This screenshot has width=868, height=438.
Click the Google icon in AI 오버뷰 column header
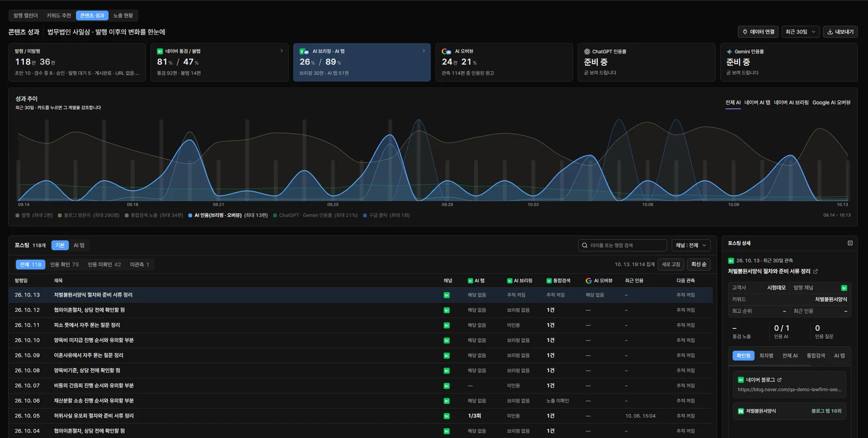589,281
